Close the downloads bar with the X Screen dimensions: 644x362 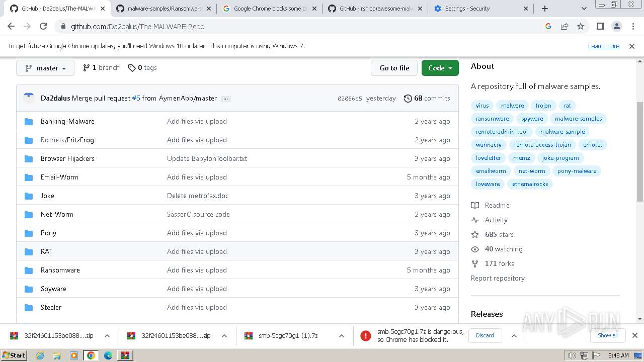coord(635,335)
